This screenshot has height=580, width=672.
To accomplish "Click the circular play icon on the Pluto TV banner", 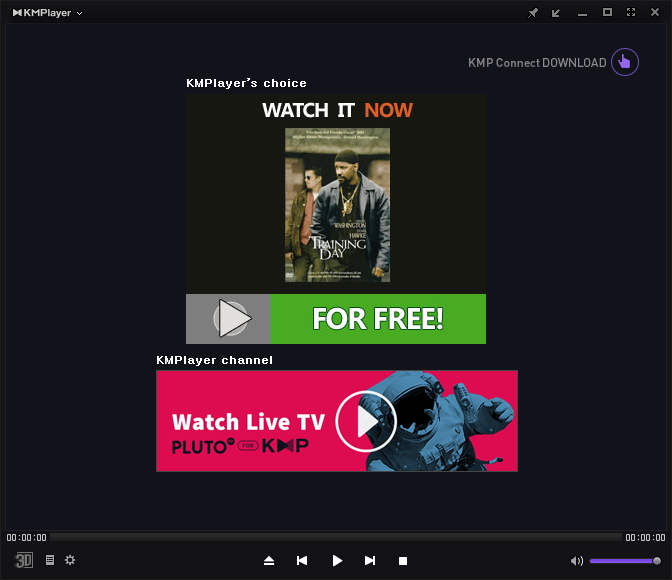I will (366, 421).
